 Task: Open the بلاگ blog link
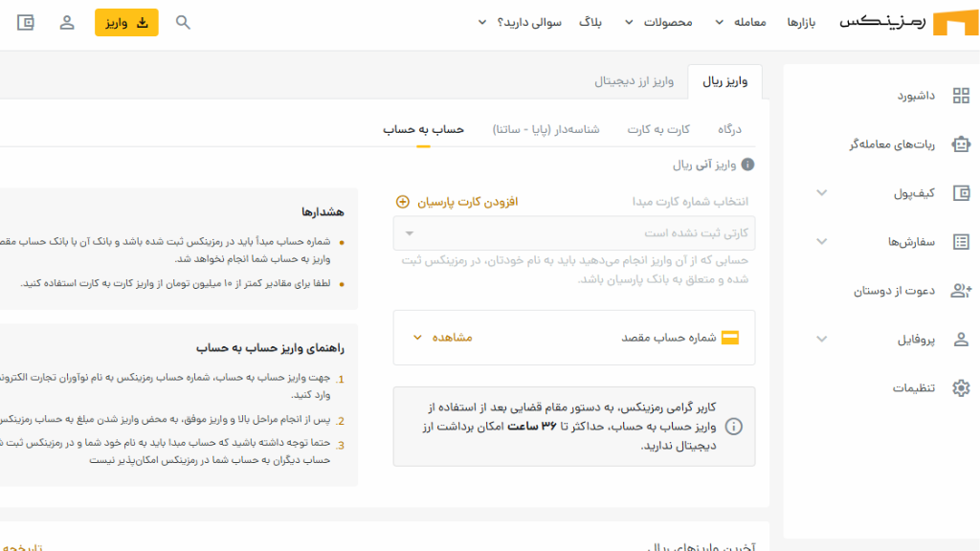click(x=590, y=23)
